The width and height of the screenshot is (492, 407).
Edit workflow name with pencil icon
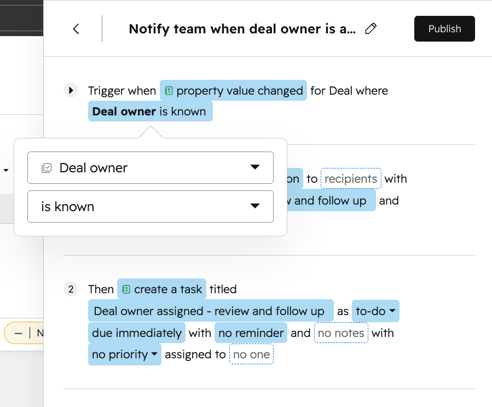pyautogui.click(x=370, y=29)
